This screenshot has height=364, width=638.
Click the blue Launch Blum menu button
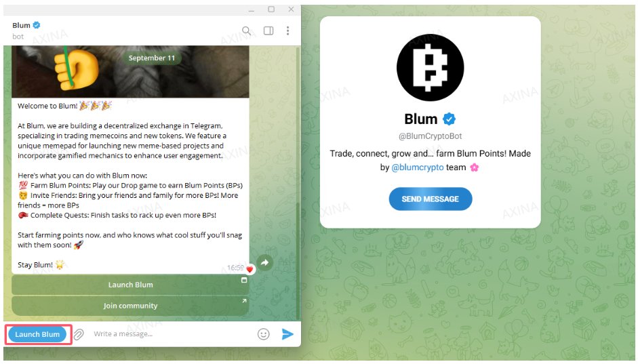37,334
